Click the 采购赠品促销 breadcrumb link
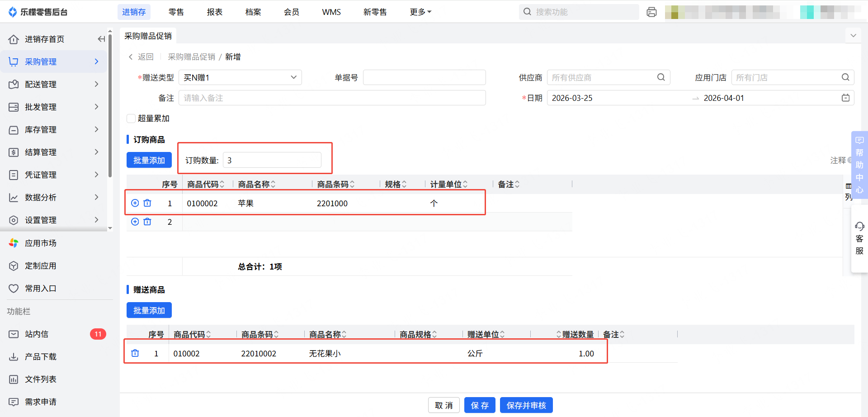The height and width of the screenshot is (417, 868). (192, 57)
